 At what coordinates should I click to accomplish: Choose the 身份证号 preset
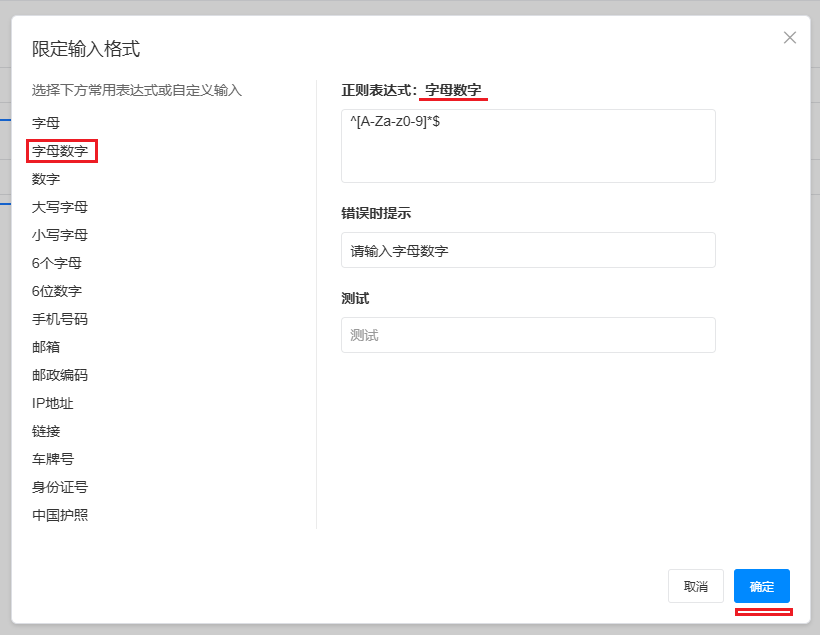pyautogui.click(x=60, y=487)
